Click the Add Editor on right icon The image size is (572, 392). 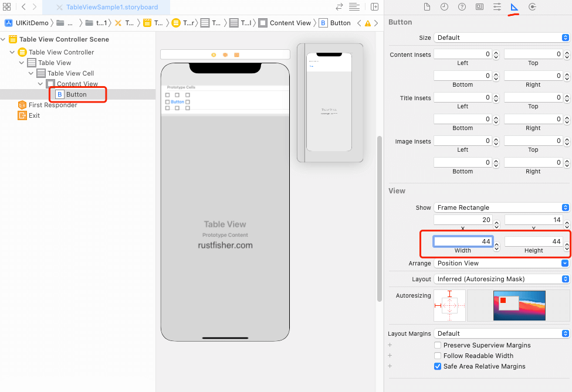coord(374,7)
